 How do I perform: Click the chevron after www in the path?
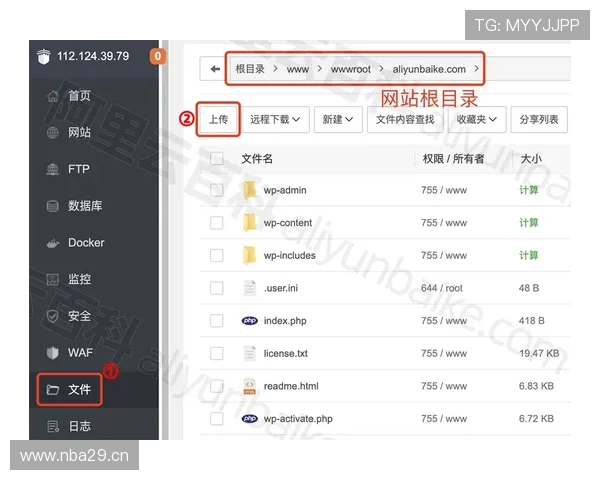click(x=320, y=69)
